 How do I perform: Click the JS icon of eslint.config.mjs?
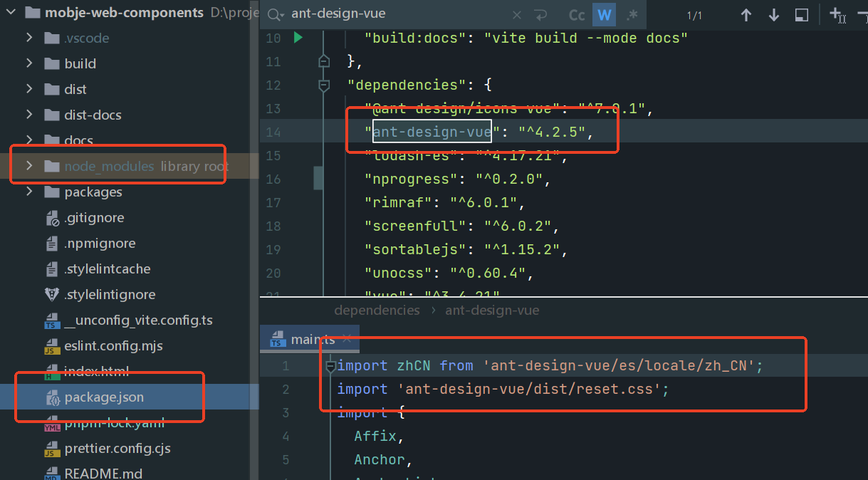tap(51, 346)
